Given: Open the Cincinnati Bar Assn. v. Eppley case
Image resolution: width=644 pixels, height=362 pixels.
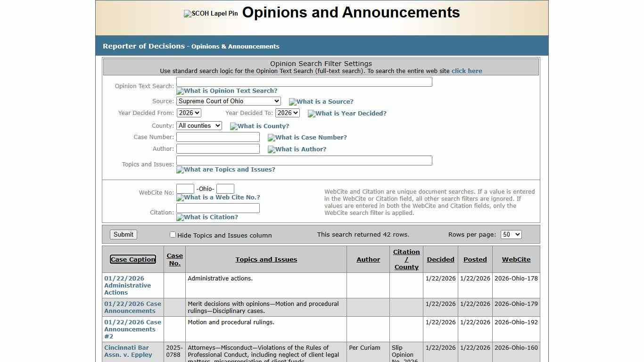Looking at the screenshot, I should pos(126,351).
